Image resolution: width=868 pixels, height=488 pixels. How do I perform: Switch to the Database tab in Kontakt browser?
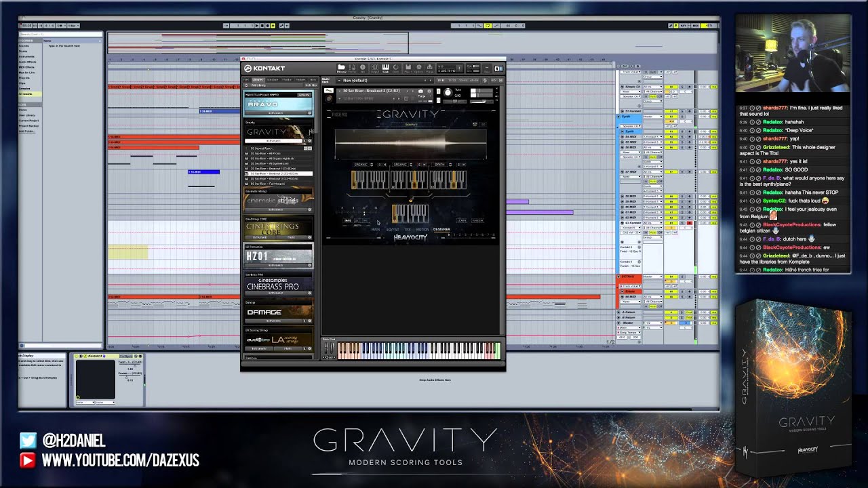coord(273,79)
